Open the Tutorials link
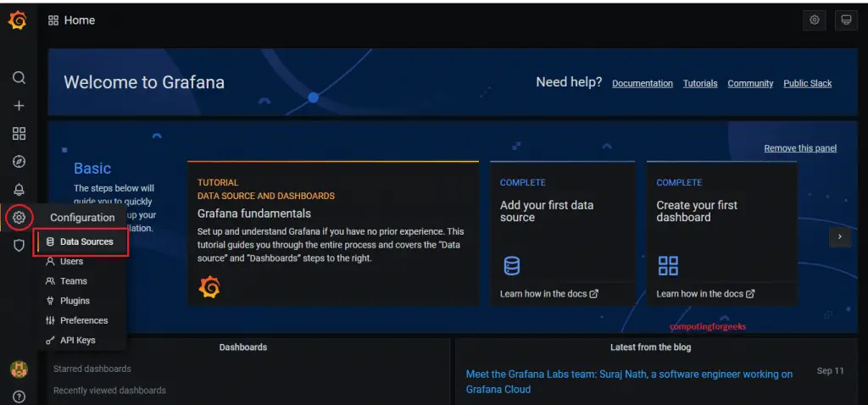 (x=699, y=84)
